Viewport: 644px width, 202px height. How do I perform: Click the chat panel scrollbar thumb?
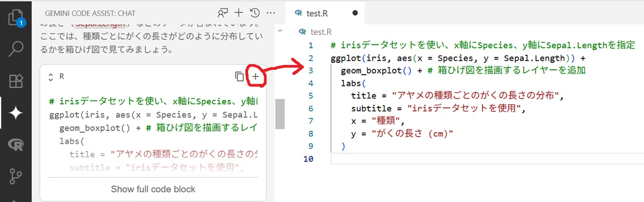(x=280, y=113)
